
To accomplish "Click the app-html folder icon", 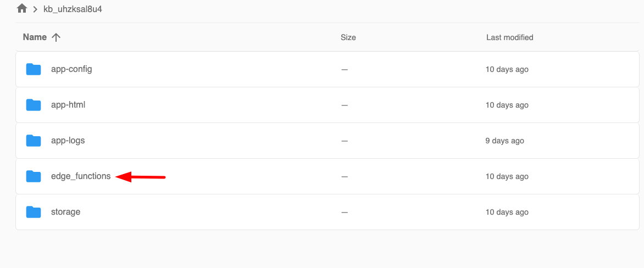I will (x=34, y=105).
